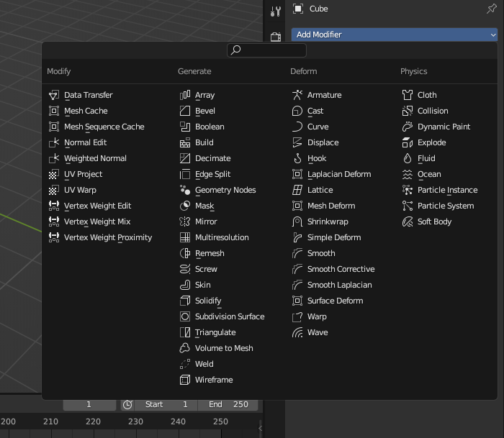This screenshot has height=438, width=504.
Task: Select Multiresolution modifier
Action: (x=222, y=237)
